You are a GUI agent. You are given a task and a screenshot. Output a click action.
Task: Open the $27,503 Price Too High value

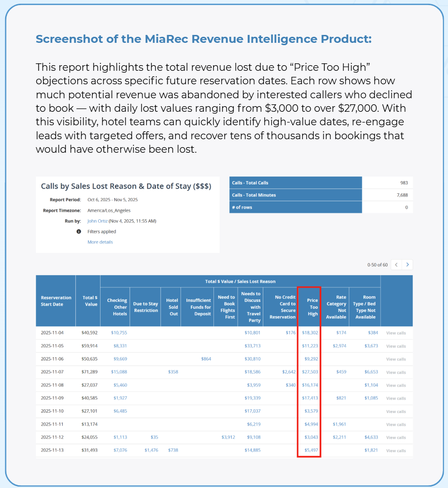[x=310, y=372]
